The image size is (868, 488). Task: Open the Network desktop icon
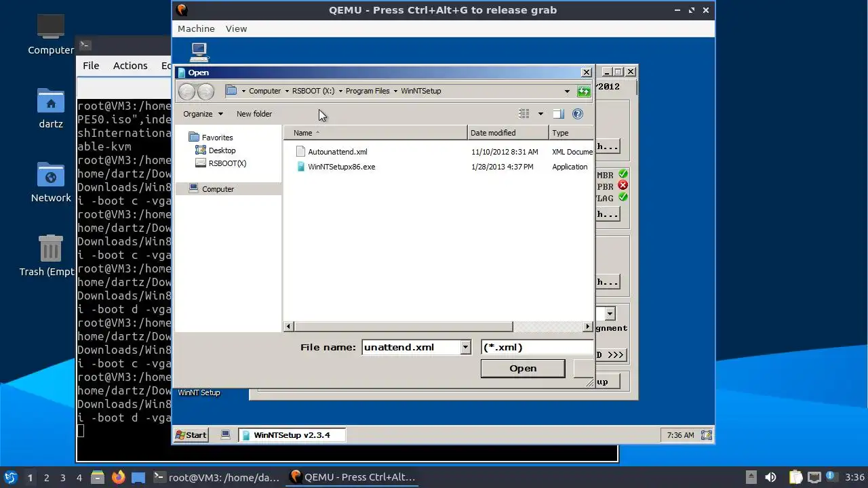(x=51, y=176)
